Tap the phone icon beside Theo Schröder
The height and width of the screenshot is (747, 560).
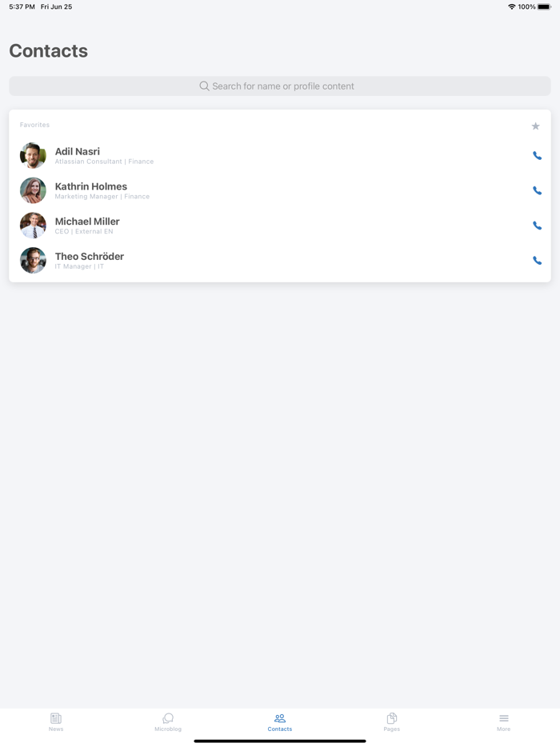pos(537,261)
